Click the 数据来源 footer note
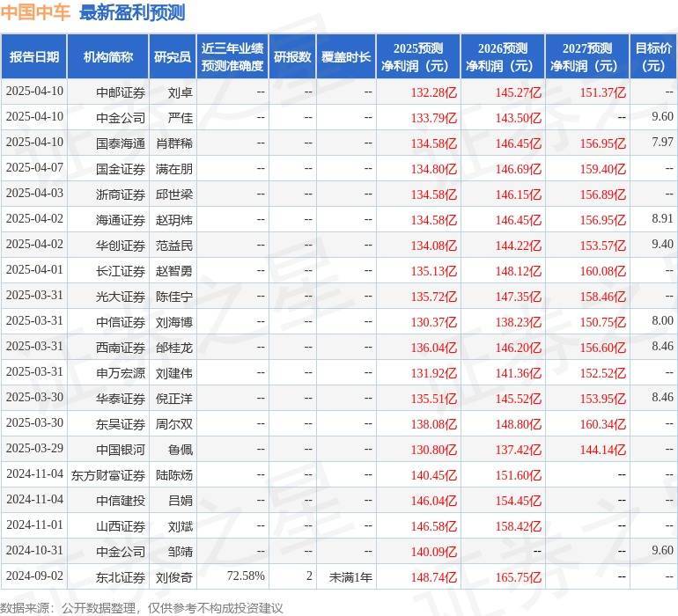The width and height of the screenshot is (678, 616). point(142,608)
